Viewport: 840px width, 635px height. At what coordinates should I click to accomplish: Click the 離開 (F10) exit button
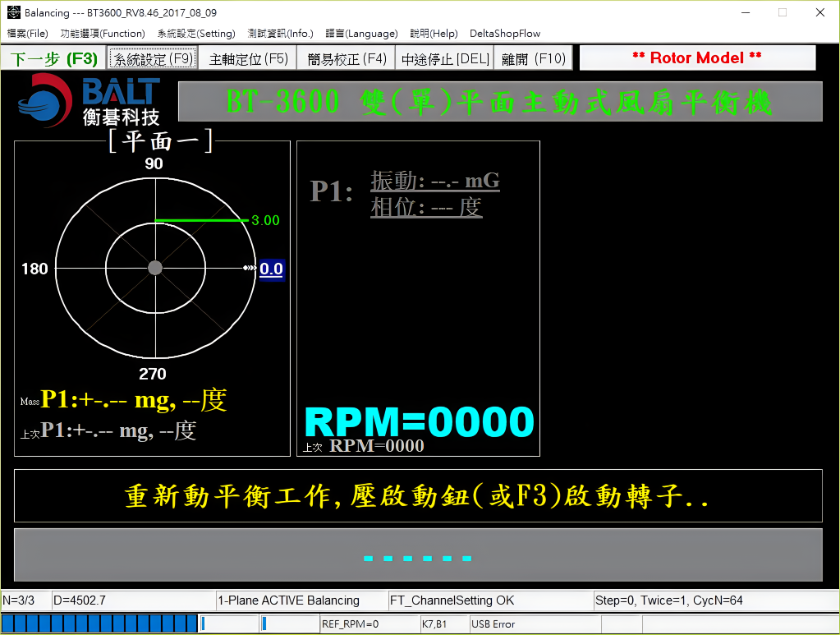click(534, 59)
